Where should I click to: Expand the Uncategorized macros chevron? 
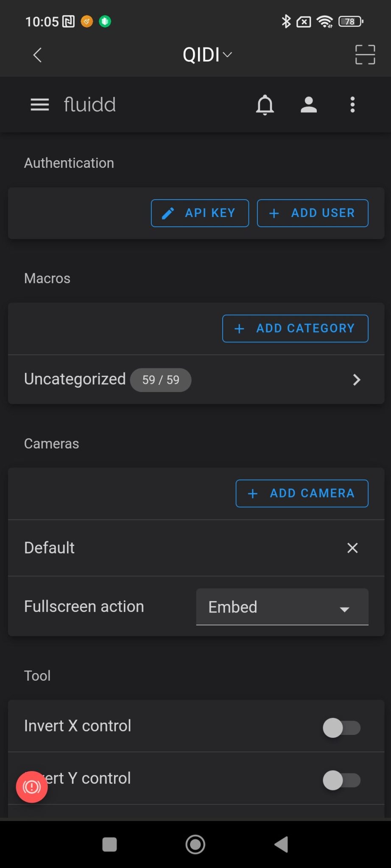357,380
